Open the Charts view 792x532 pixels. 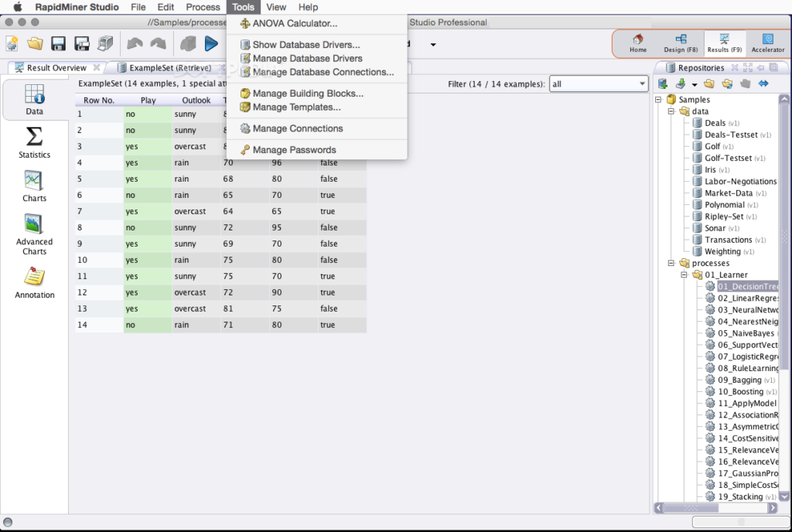(x=34, y=186)
